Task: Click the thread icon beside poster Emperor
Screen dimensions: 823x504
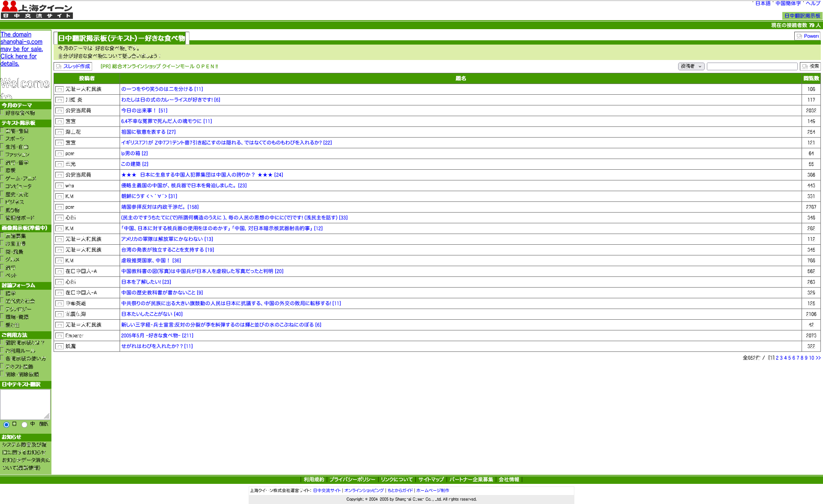Action: (60, 336)
